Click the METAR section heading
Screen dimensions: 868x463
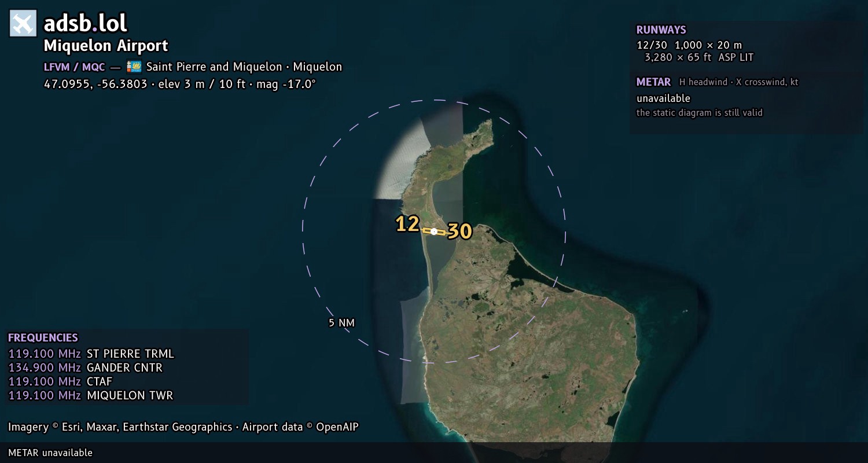[653, 82]
